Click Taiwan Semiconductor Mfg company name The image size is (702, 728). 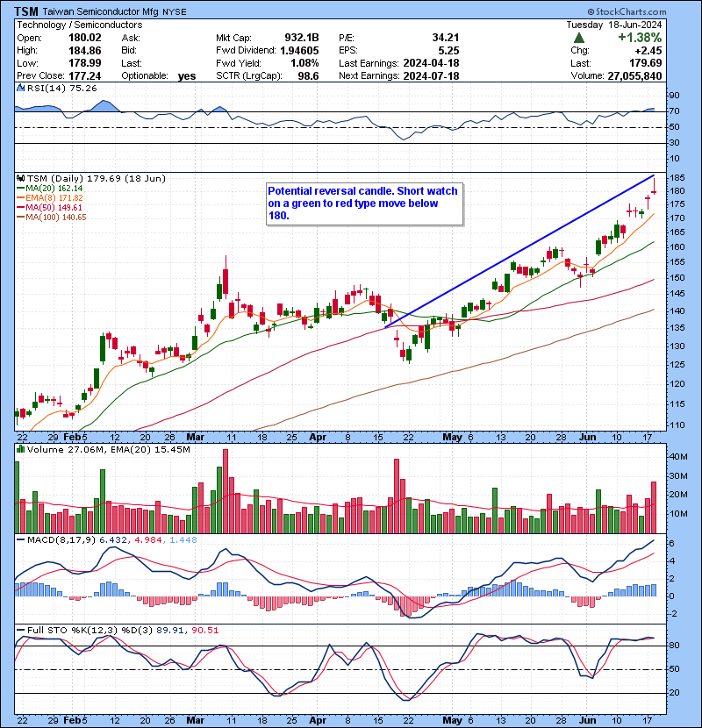coord(100,11)
